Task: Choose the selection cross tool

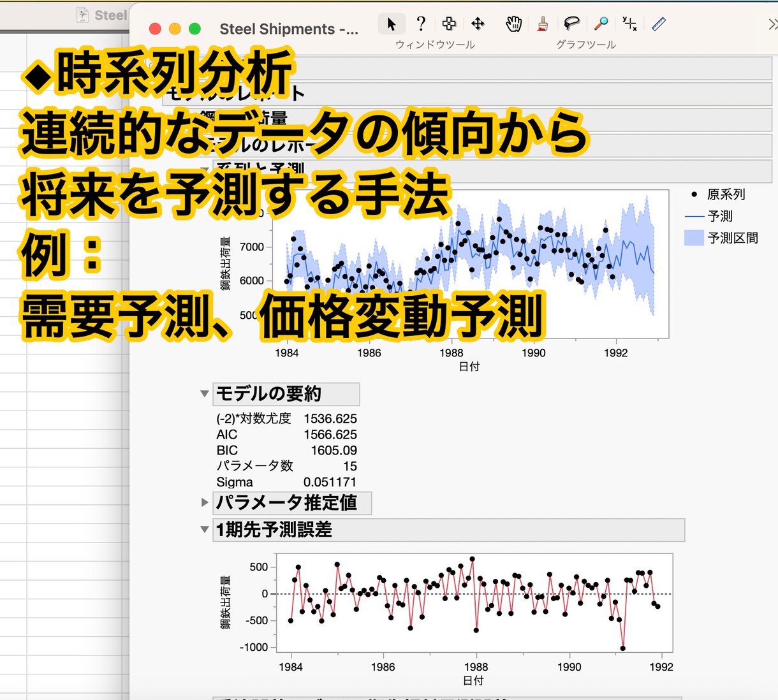Action: pos(449,24)
